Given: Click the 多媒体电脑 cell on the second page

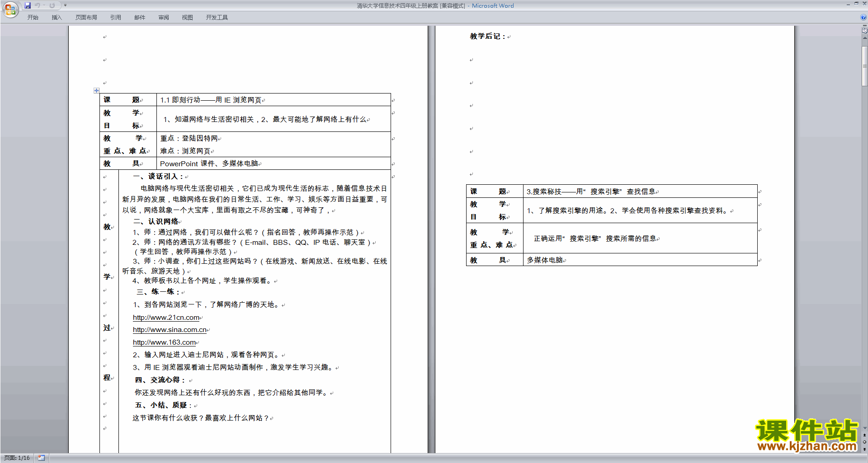Looking at the screenshot, I should [x=545, y=260].
